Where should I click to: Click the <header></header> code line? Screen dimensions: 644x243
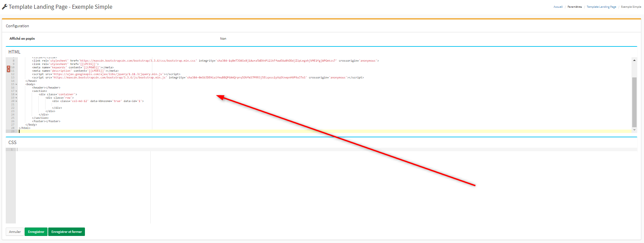coord(46,88)
